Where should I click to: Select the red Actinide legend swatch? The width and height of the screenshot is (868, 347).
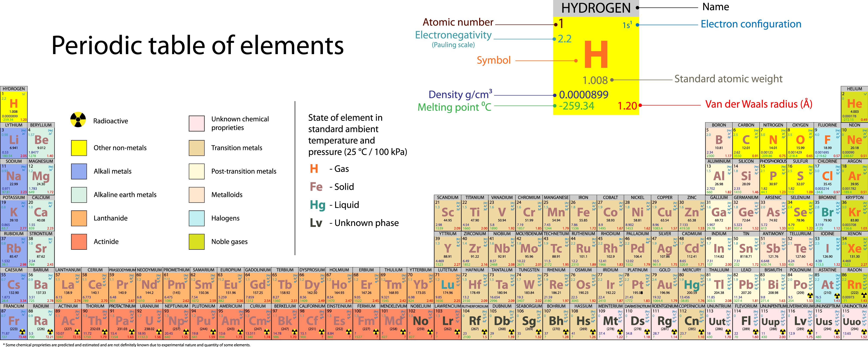coord(79,242)
